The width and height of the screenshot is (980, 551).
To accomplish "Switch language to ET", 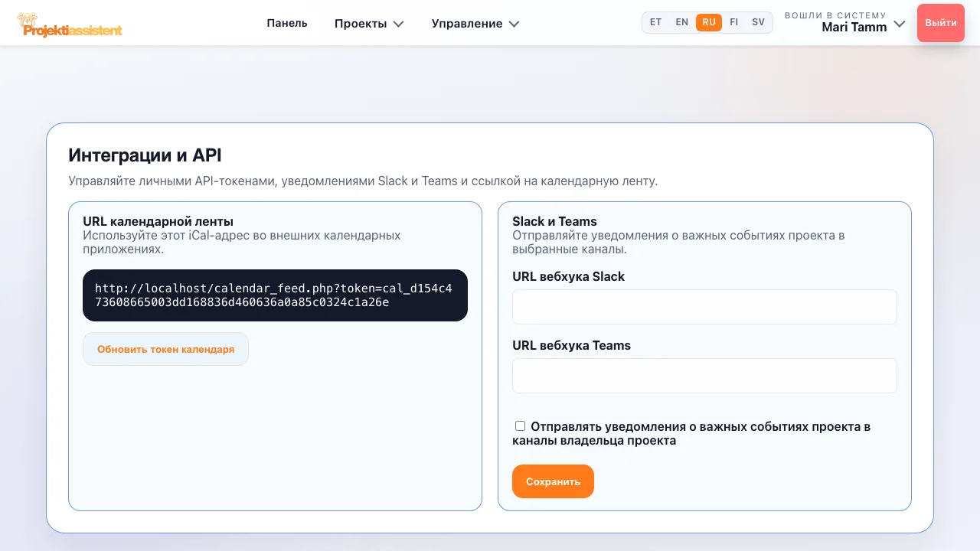I will [x=656, y=22].
